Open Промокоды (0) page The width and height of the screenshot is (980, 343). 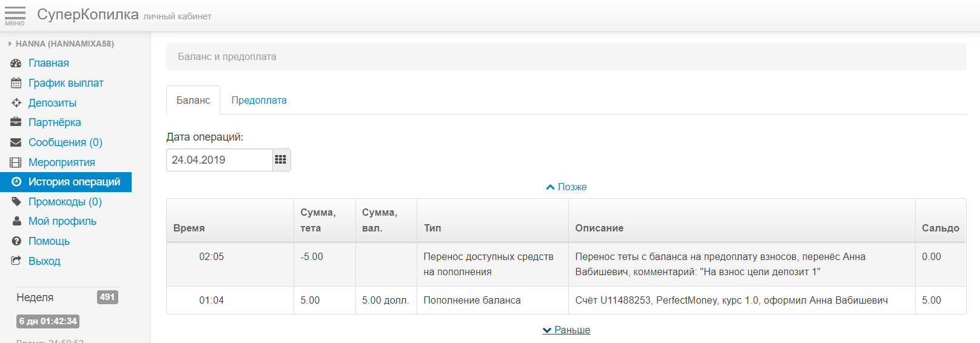pos(65,202)
